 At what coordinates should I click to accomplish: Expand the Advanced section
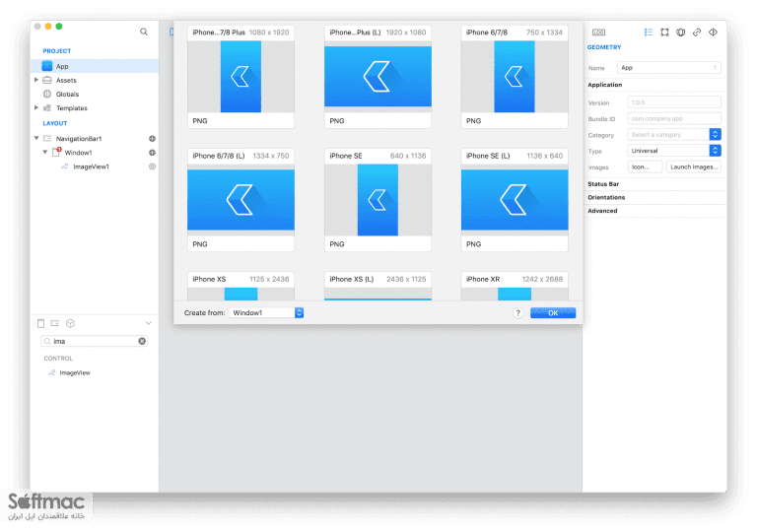coord(602,211)
